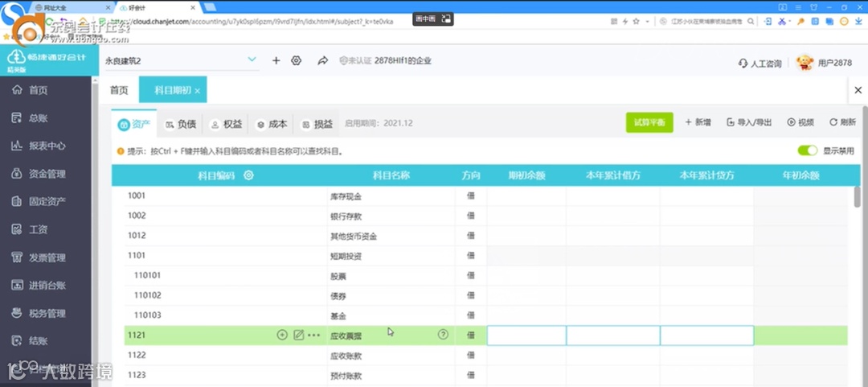Switch to the 成本 tab
The image size is (868, 387).
pos(272,124)
